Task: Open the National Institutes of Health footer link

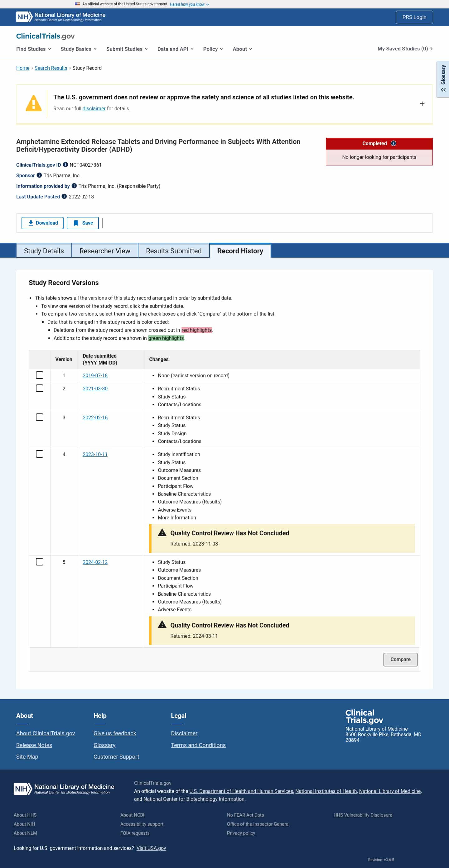Action: click(x=326, y=791)
